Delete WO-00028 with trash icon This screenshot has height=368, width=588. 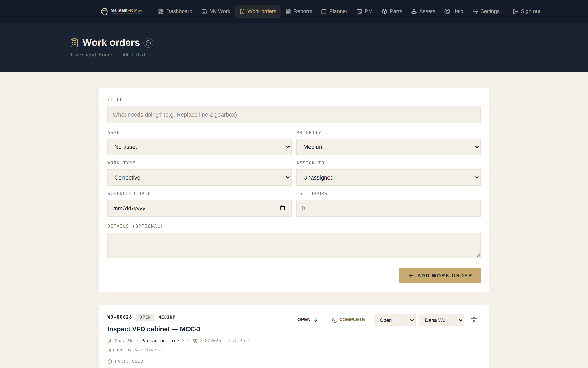pyautogui.click(x=474, y=320)
